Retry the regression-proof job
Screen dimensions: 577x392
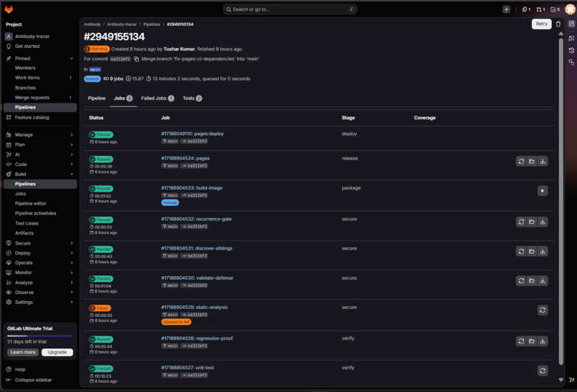pos(521,341)
